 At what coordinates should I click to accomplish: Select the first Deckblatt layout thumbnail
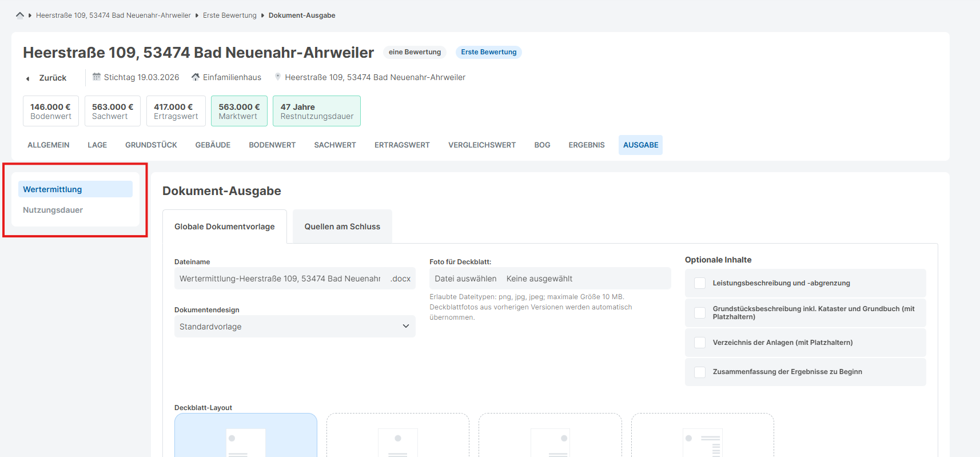245,436
